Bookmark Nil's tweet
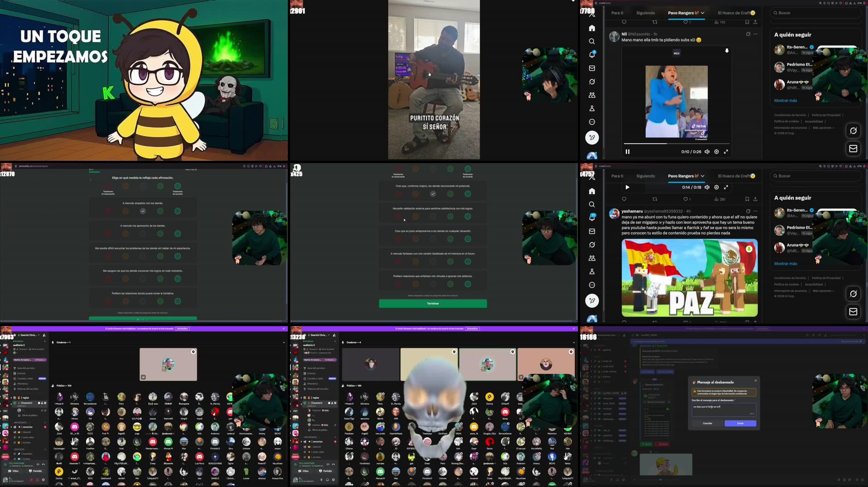 [747, 22]
